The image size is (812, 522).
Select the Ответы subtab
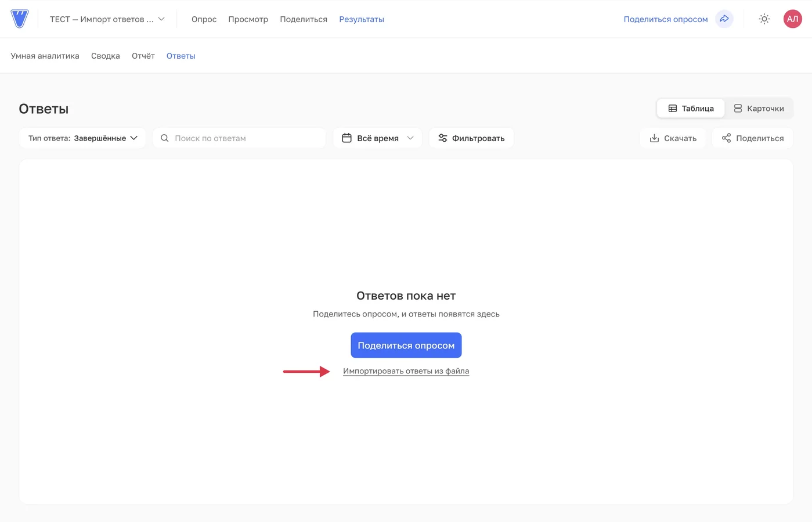tap(181, 56)
